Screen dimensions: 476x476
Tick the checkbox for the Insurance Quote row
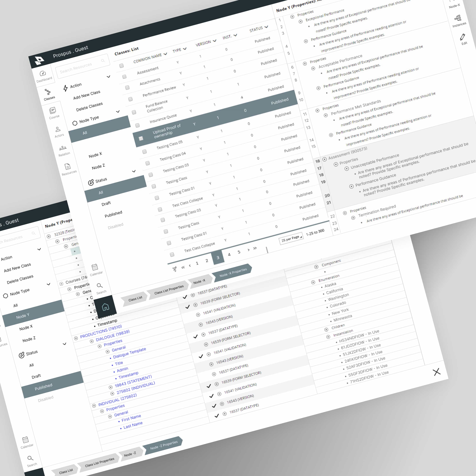click(137, 125)
